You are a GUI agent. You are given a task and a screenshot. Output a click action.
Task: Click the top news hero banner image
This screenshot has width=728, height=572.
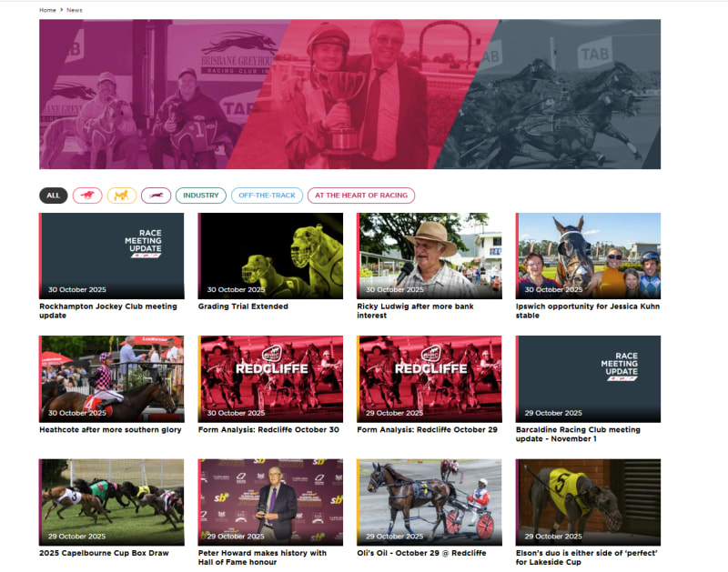pos(349,95)
